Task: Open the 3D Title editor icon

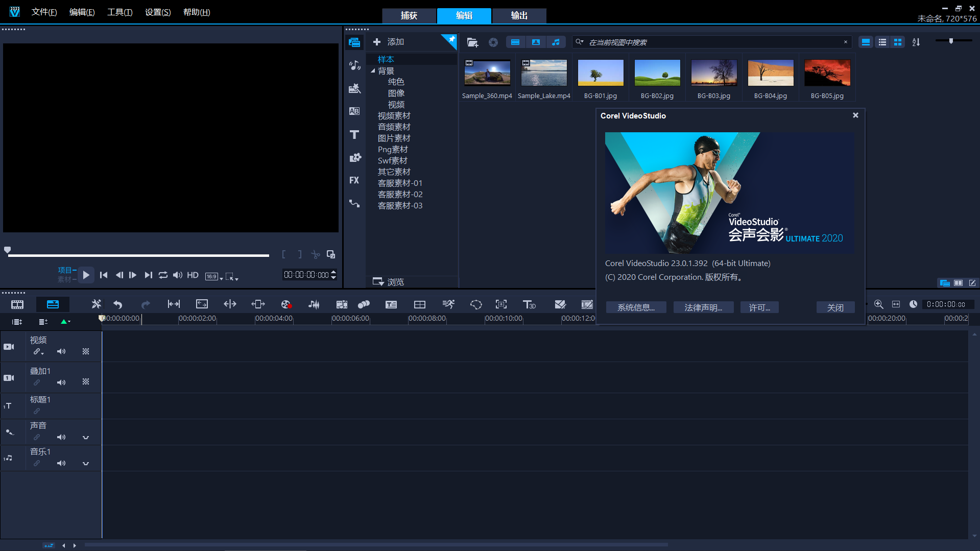Action: (x=529, y=304)
